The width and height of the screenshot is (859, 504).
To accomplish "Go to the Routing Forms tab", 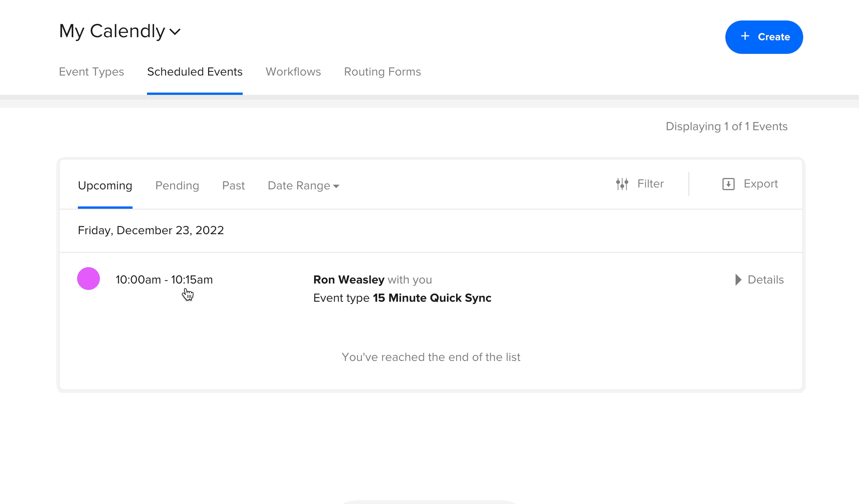I will click(x=382, y=72).
